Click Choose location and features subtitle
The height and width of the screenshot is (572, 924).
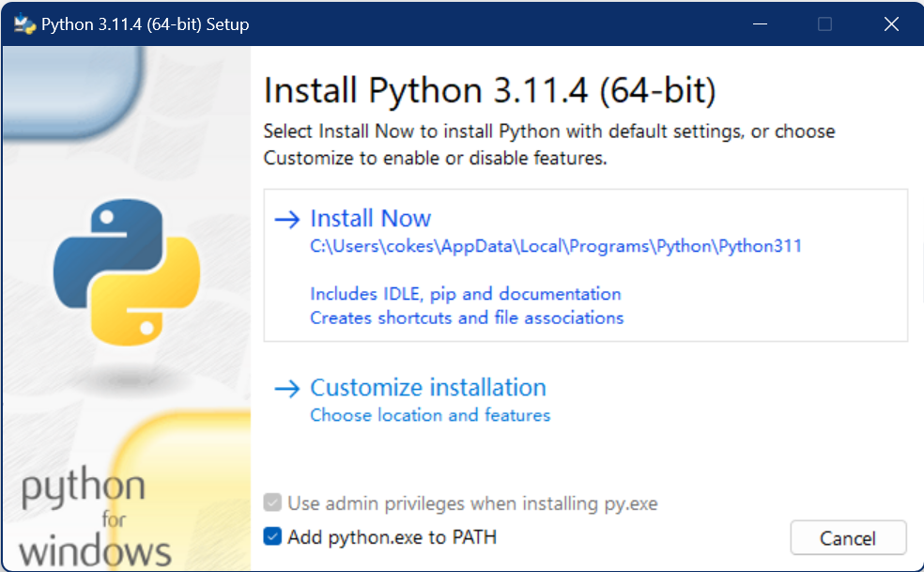(430, 415)
